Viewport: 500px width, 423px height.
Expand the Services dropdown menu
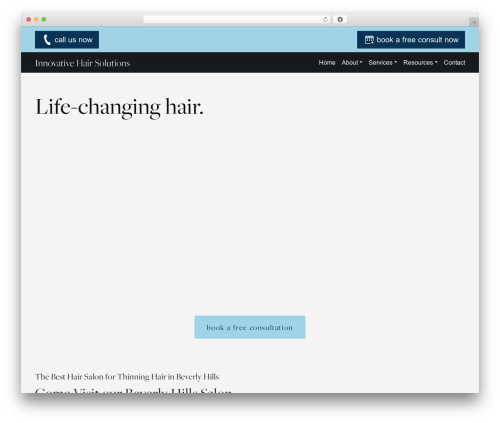[383, 63]
